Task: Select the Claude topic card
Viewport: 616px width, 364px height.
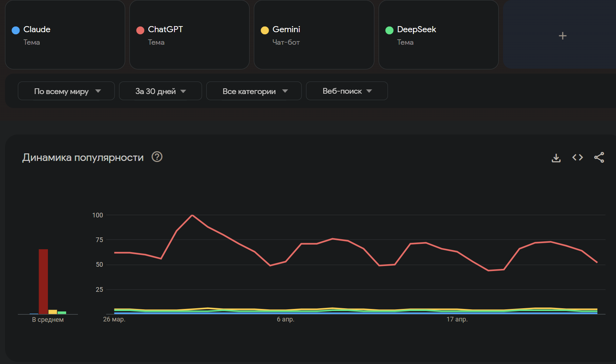Action: (x=65, y=35)
